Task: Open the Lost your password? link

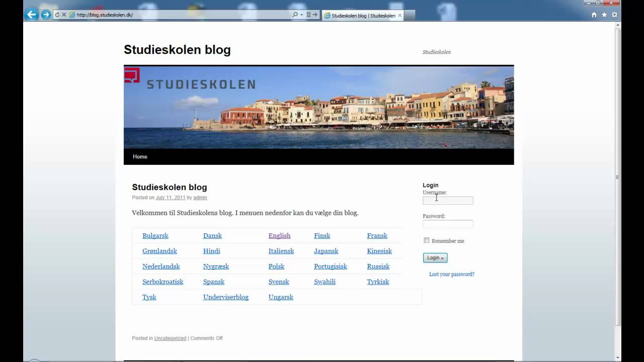Action: (452, 275)
